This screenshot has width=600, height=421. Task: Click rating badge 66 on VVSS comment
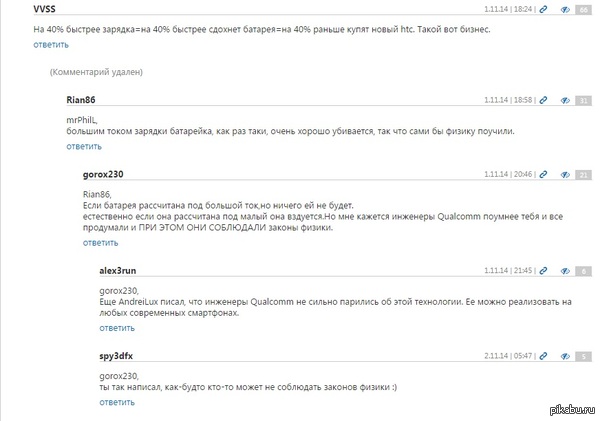583,8
